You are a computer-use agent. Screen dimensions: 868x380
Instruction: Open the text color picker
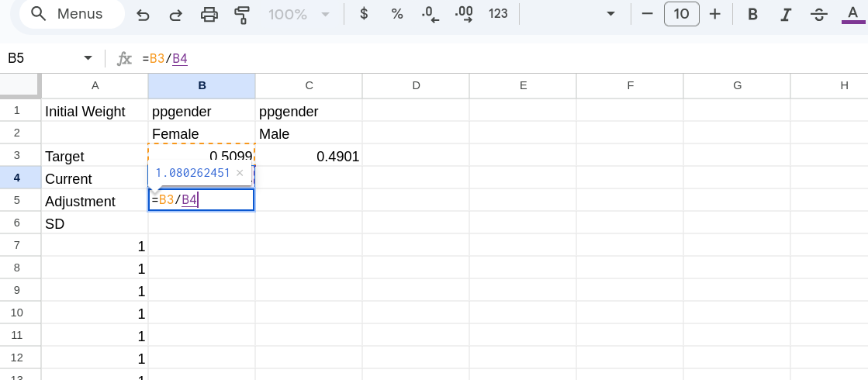coord(853,14)
